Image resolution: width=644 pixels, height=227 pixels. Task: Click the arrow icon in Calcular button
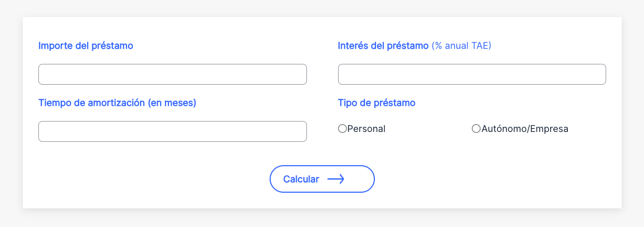[x=335, y=179]
